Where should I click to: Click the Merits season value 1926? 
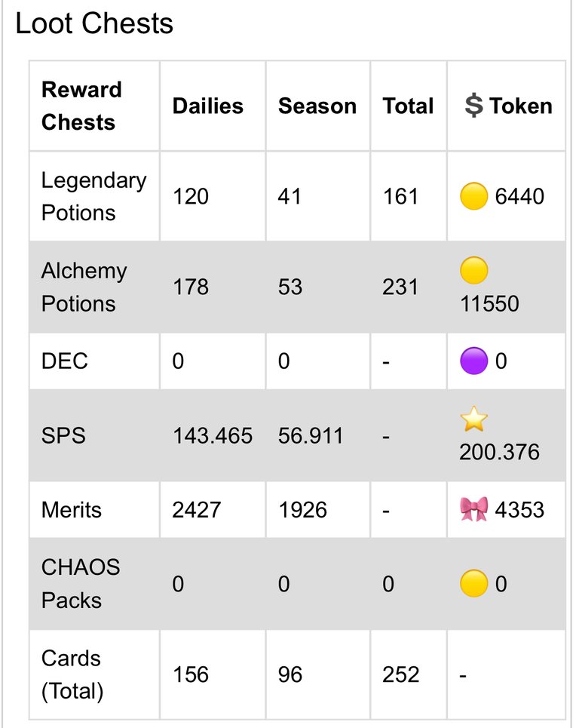303,510
